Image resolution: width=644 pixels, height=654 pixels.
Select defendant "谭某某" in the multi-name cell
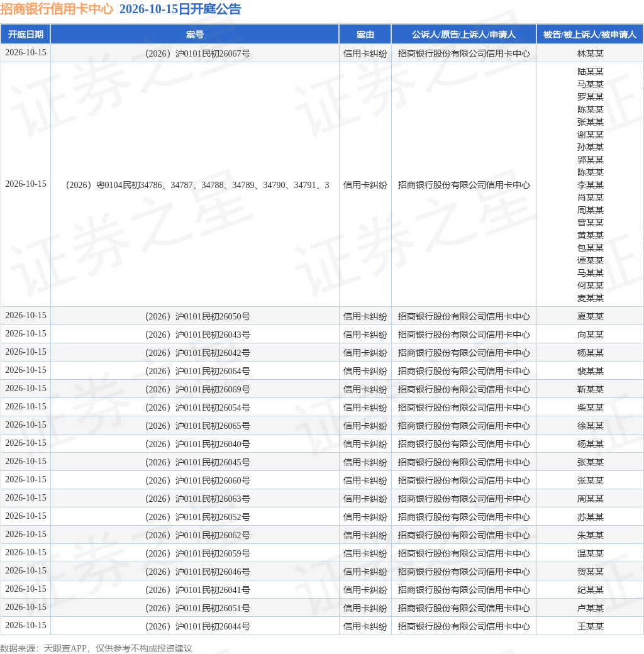tap(590, 260)
